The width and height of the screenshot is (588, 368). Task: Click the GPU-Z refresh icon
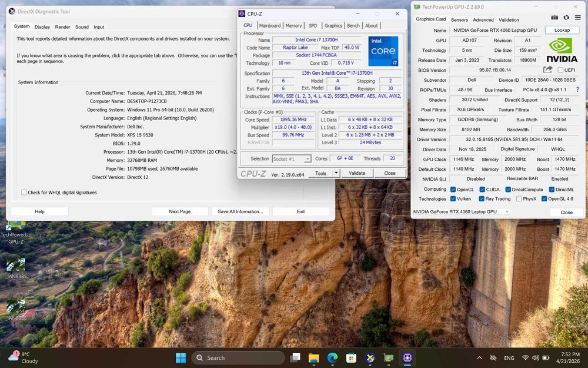(566, 18)
